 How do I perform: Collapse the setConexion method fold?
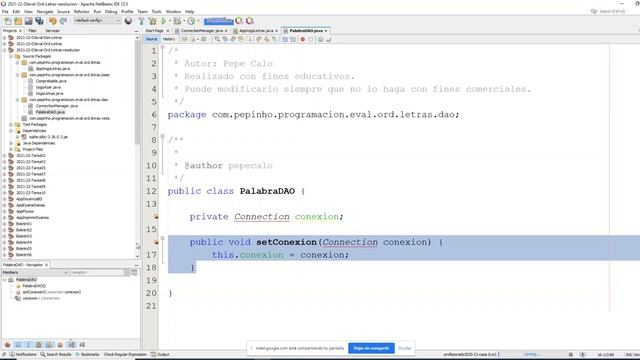point(162,238)
